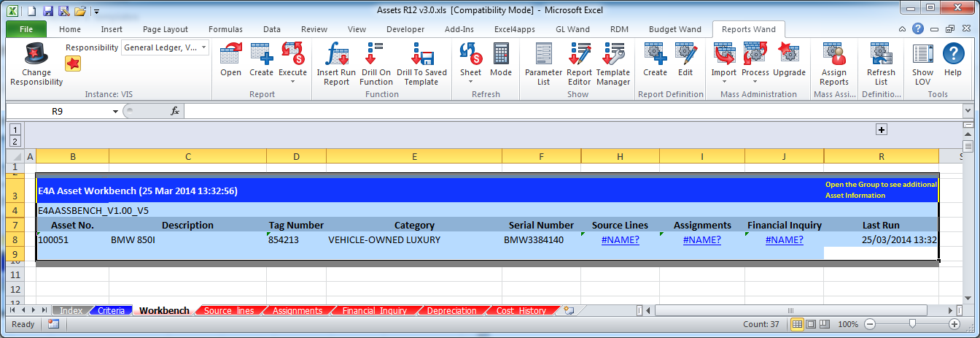Click the zoom slider handle
Viewport: 980px width, 338px height.
912,324
